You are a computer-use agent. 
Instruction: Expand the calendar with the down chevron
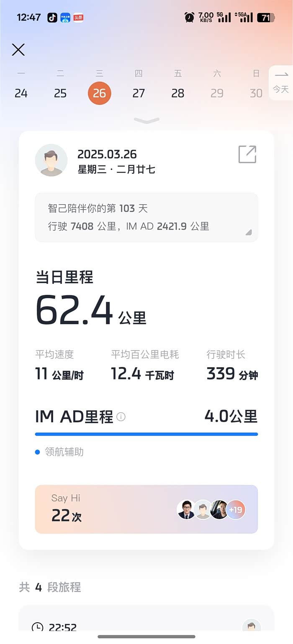point(146,120)
